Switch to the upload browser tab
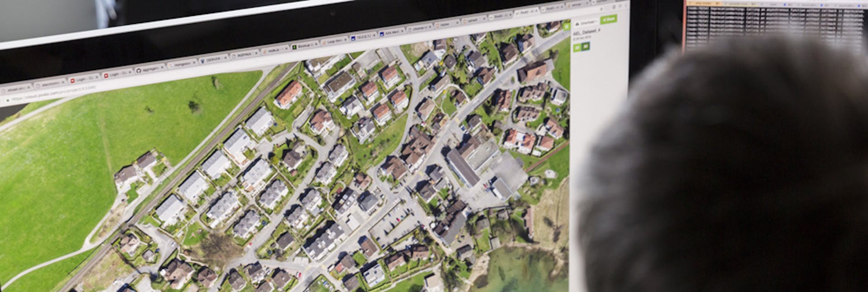 coord(474,20)
